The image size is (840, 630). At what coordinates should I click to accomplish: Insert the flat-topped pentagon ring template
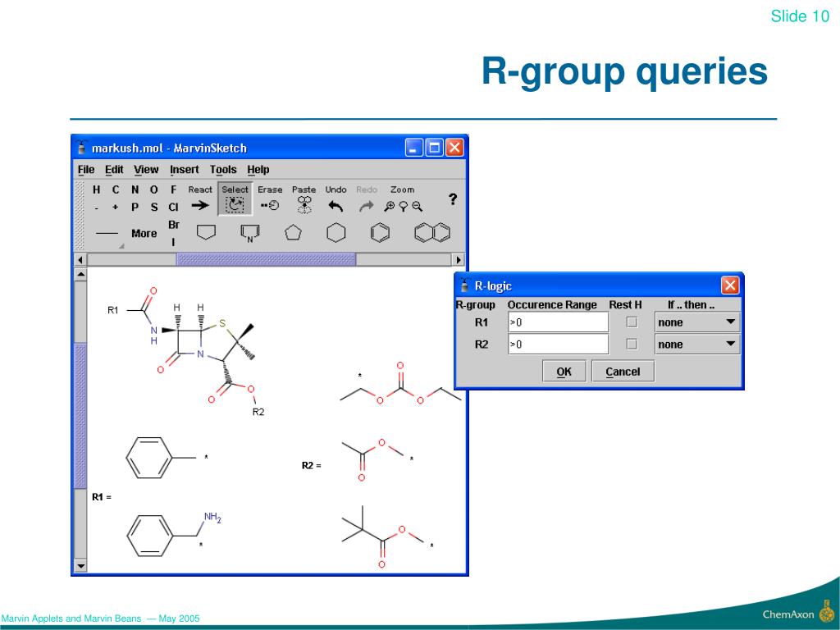206,232
